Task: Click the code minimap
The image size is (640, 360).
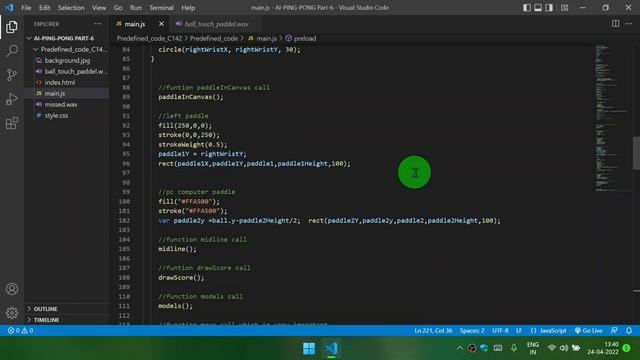Action: [612, 118]
